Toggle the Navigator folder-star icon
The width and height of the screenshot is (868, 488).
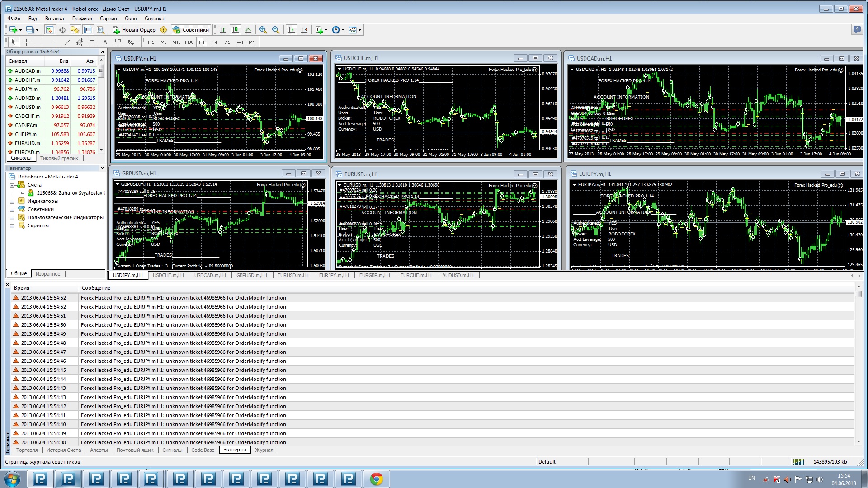75,30
